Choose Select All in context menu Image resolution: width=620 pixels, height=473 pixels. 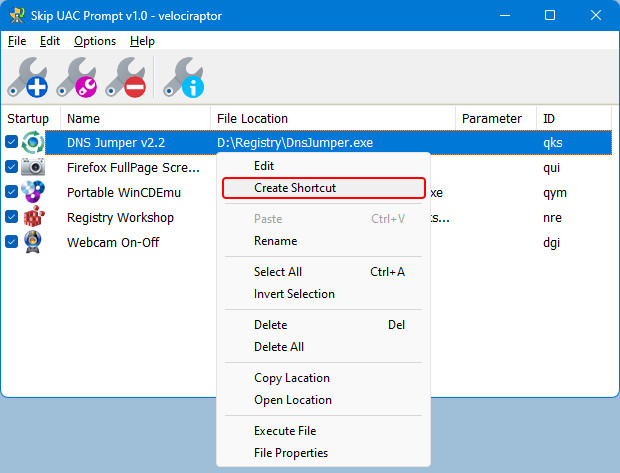(x=323, y=272)
